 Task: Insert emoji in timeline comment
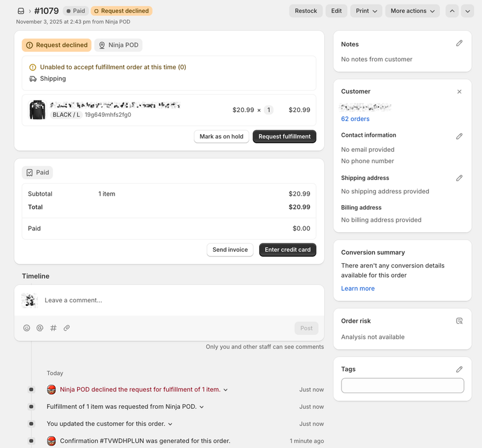coord(27,328)
